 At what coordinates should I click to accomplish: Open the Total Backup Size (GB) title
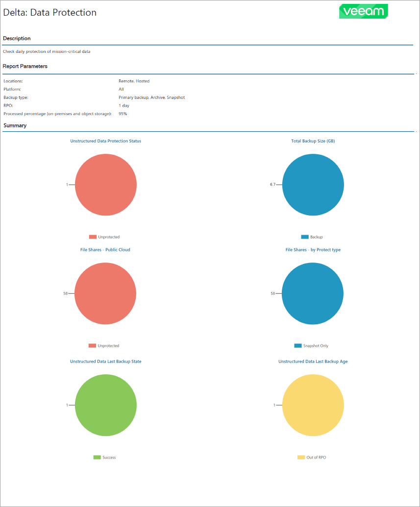pos(313,141)
